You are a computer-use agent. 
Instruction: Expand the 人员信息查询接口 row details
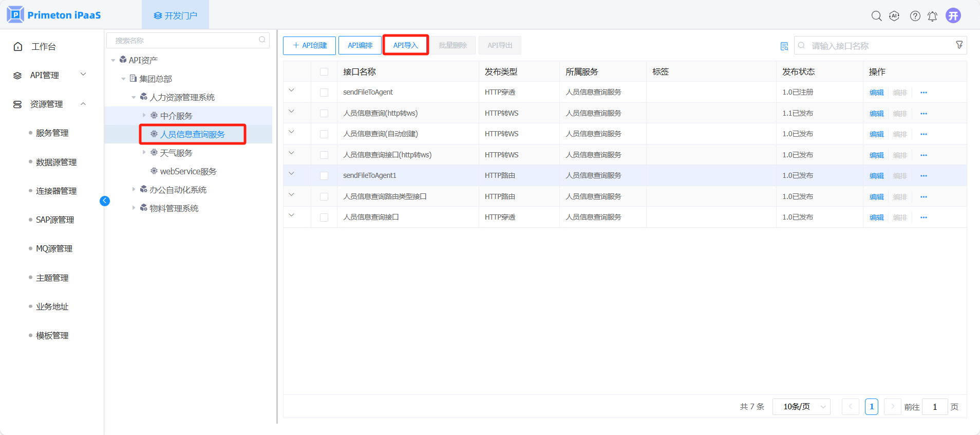point(291,215)
